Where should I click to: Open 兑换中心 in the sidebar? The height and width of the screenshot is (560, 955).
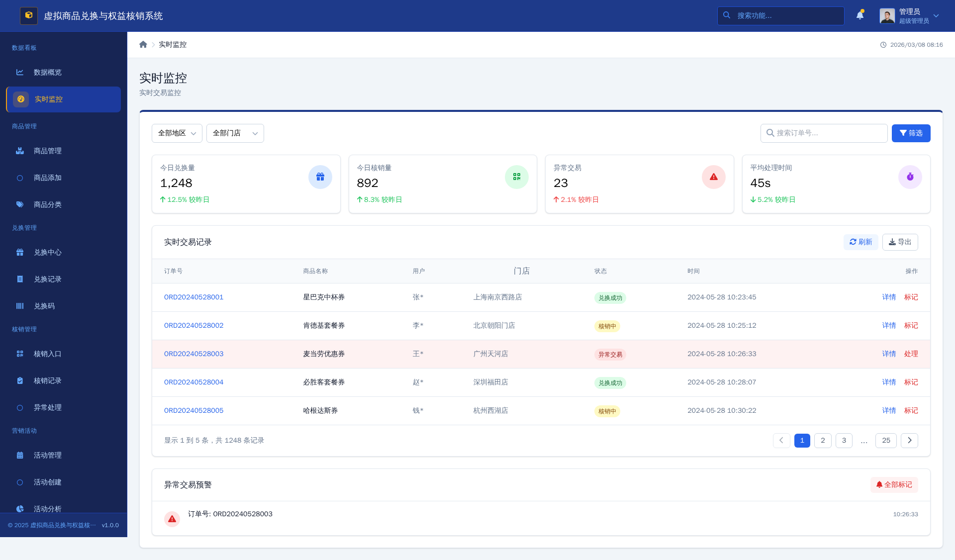click(48, 252)
